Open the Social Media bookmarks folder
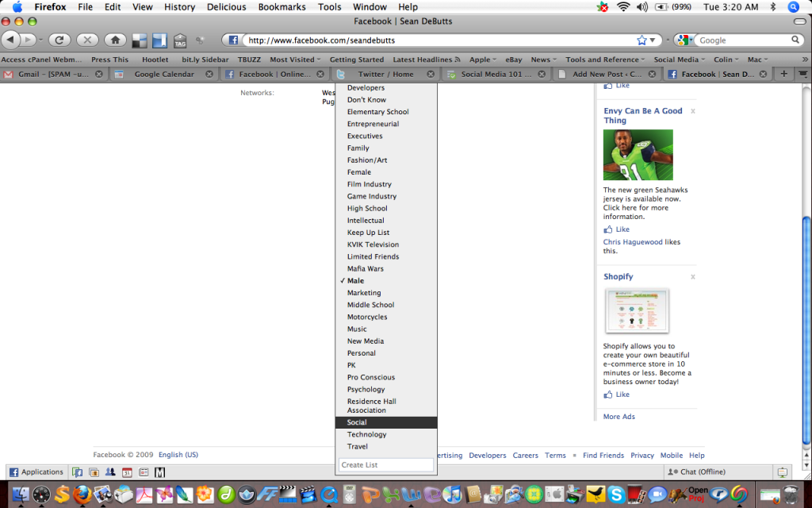 click(679, 60)
